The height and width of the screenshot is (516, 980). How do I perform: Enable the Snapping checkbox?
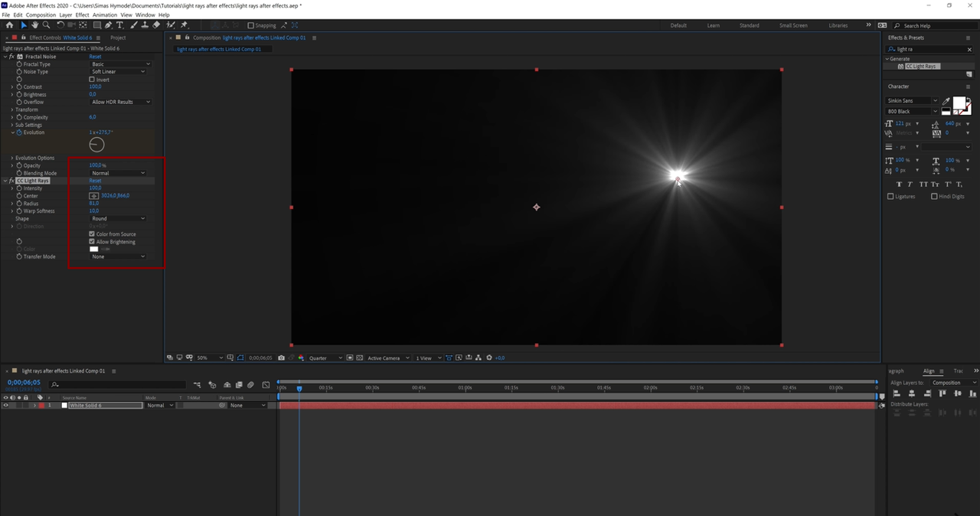click(250, 25)
